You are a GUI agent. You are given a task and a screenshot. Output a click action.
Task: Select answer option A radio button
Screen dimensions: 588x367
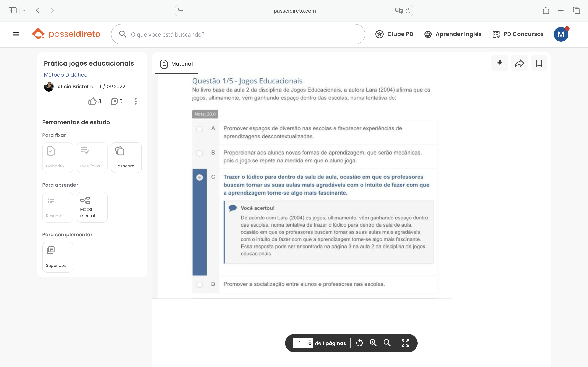(x=199, y=129)
